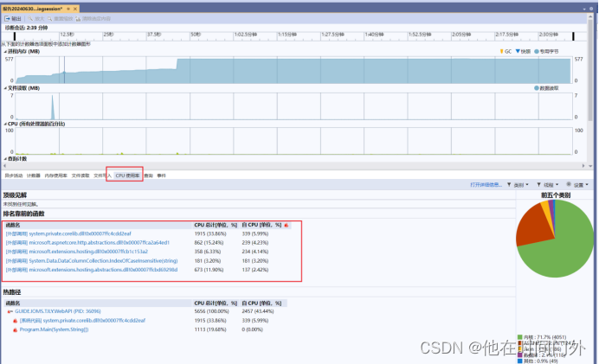Click the hot path CPU 总计 column header
The width and height of the screenshot is (599, 364).
pos(216,303)
